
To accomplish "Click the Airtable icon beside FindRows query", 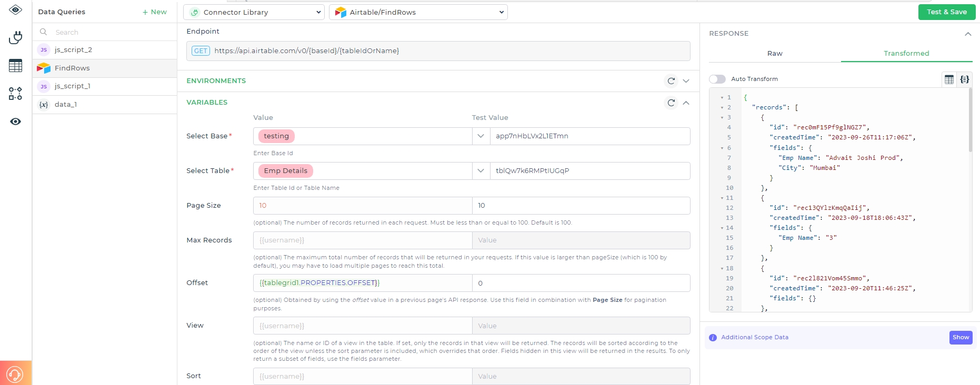I will click(44, 68).
